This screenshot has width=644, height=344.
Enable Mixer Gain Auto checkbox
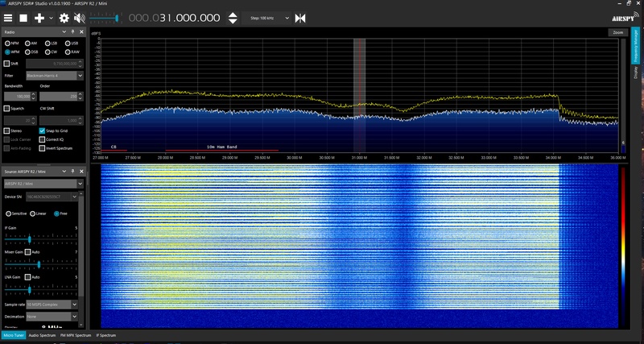[27, 252]
